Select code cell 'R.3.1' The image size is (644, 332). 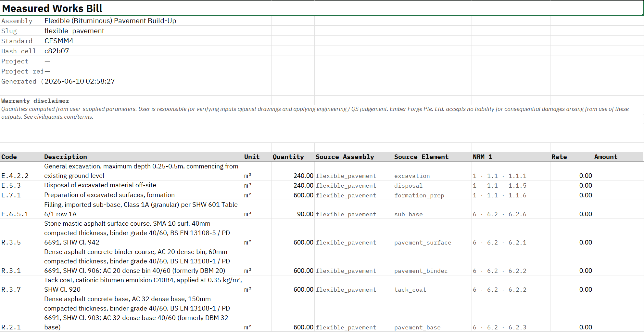point(21,261)
